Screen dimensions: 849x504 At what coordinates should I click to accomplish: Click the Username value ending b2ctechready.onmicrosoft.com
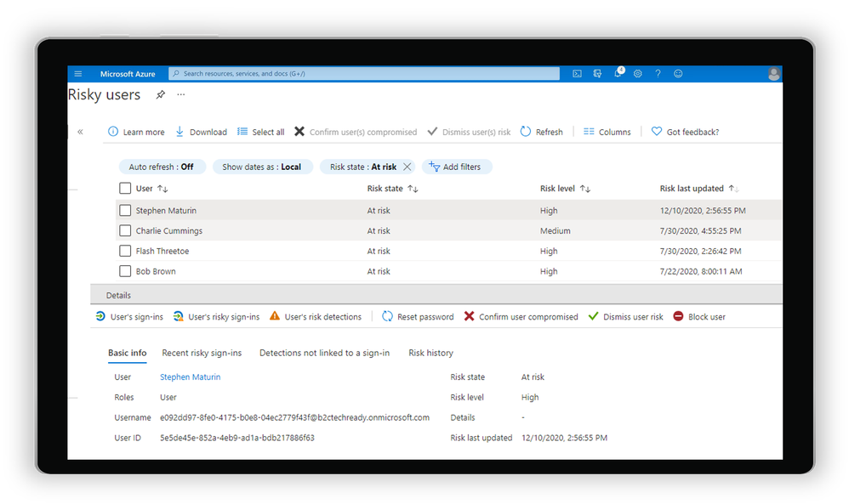click(294, 417)
